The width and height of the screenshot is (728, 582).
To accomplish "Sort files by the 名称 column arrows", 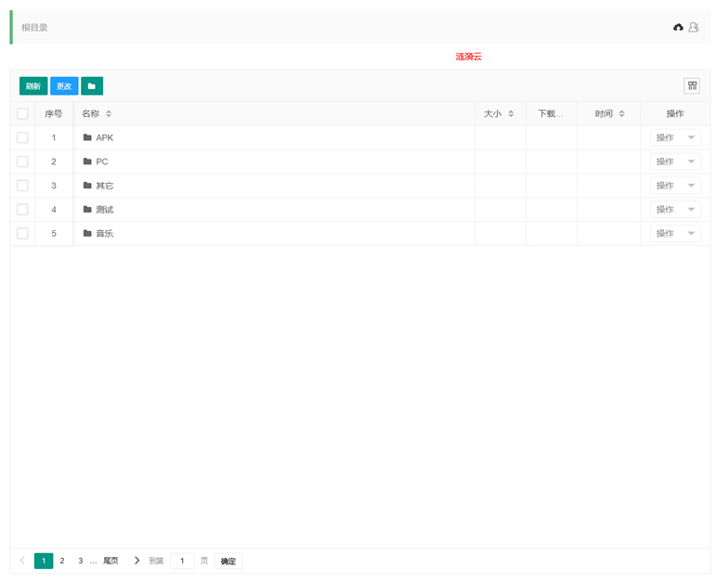I will click(109, 114).
